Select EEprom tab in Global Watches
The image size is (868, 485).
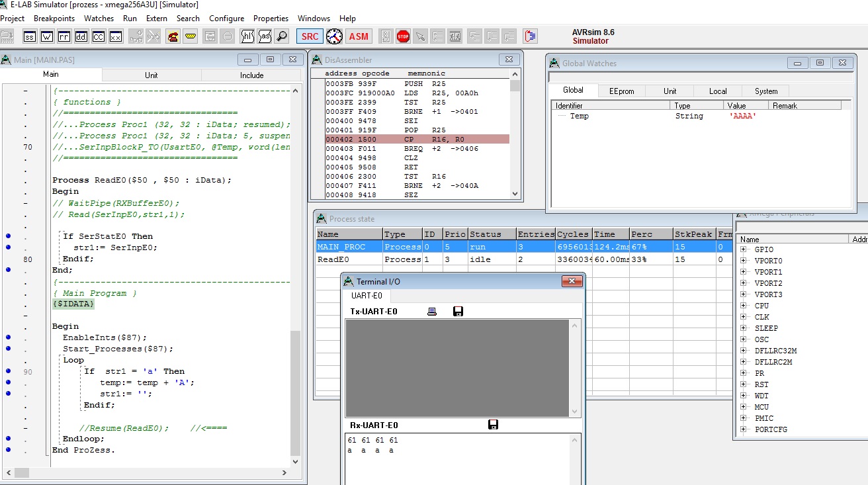(x=621, y=91)
